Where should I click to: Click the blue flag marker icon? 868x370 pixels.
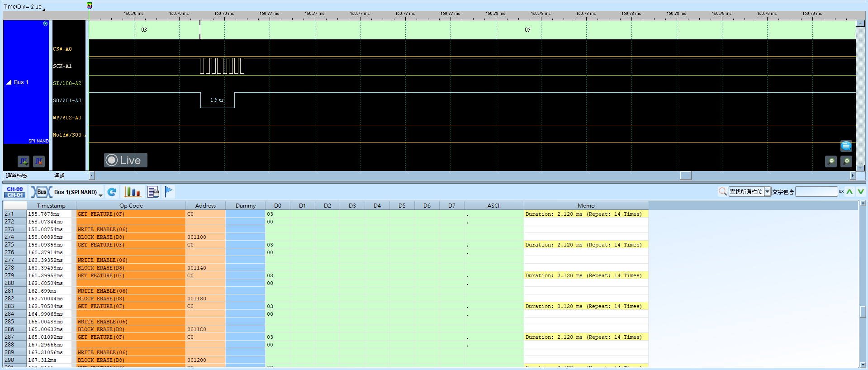tap(169, 192)
